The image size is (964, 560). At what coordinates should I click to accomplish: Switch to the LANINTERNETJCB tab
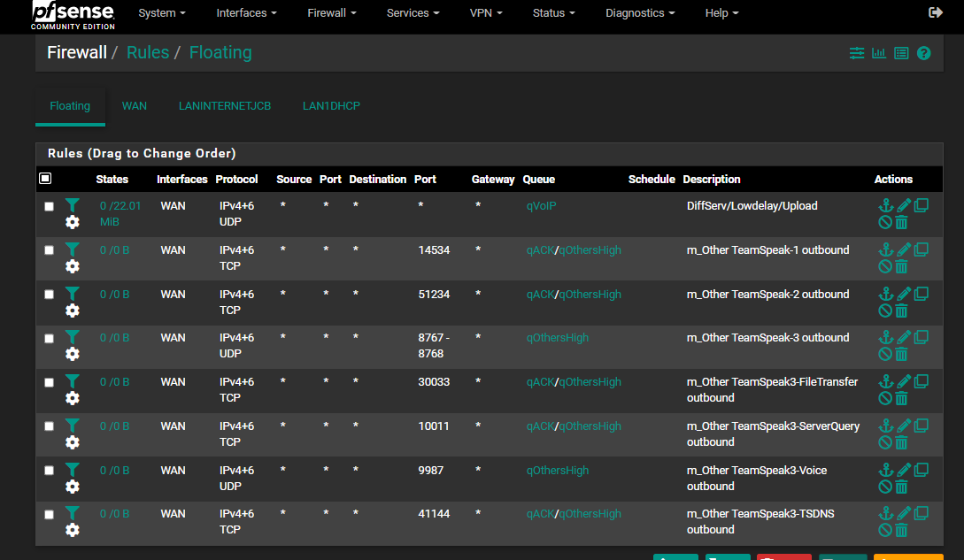(x=224, y=106)
